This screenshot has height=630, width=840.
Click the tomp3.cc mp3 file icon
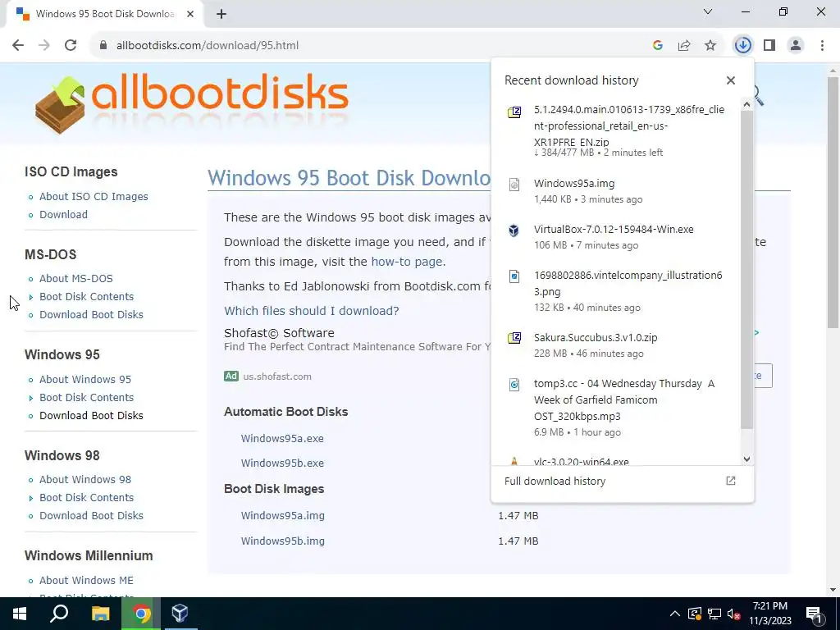coord(514,385)
